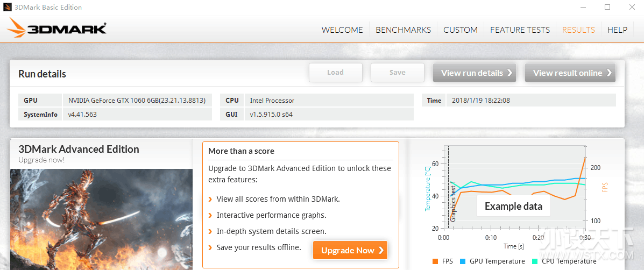Image resolution: width=644 pixels, height=270 pixels.
Task: Click the blue GPU Temperature legend swatch
Action: [x=463, y=261]
